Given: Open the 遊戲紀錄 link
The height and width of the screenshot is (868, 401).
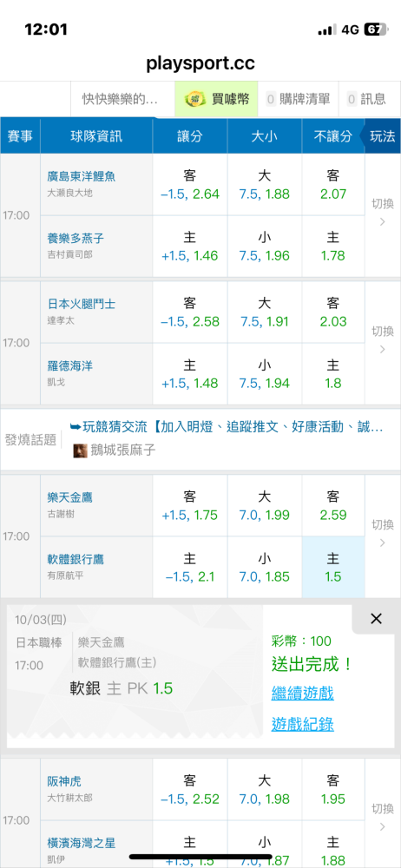Looking at the screenshot, I should [x=302, y=724].
